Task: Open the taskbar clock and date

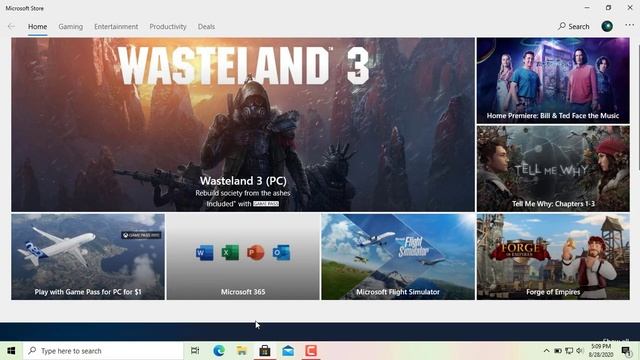Action: pos(601,351)
